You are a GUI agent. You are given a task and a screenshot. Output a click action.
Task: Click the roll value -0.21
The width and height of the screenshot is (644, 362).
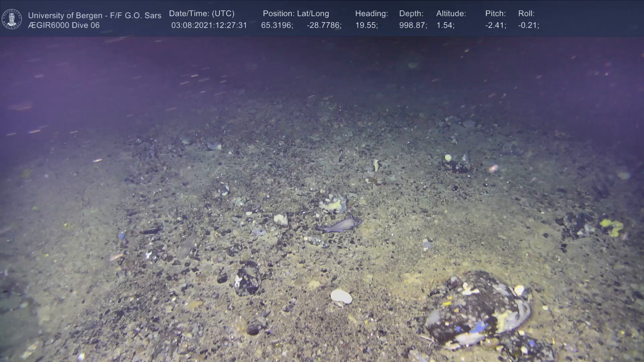528,25
